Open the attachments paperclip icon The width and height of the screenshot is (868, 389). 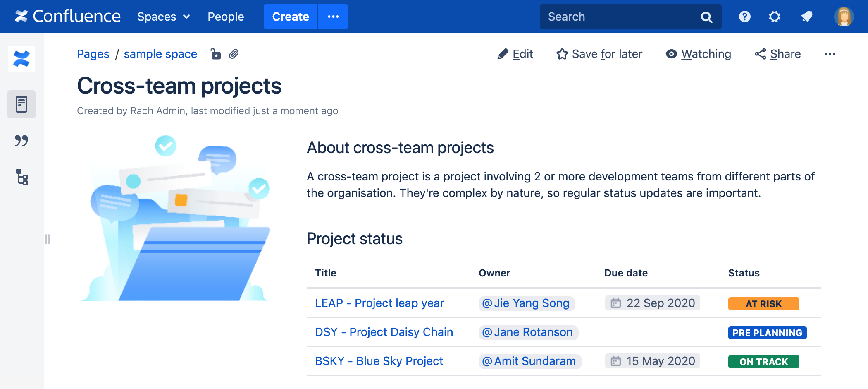coord(234,54)
